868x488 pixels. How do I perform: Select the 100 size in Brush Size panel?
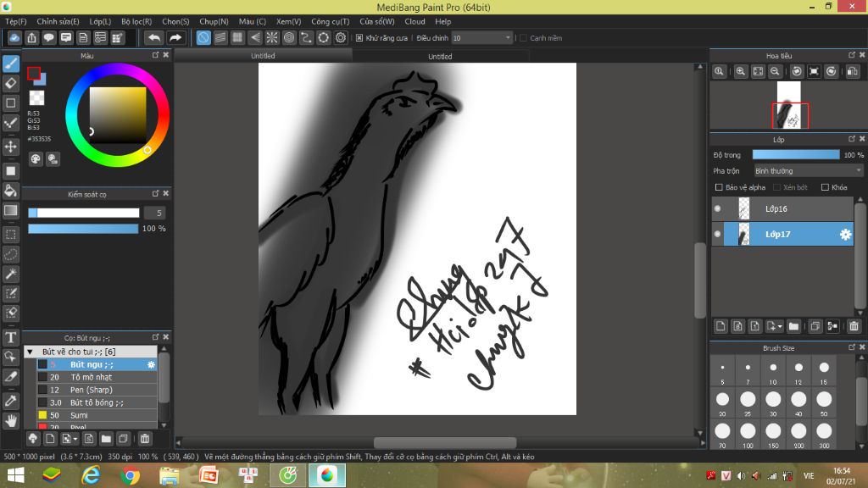748,434
